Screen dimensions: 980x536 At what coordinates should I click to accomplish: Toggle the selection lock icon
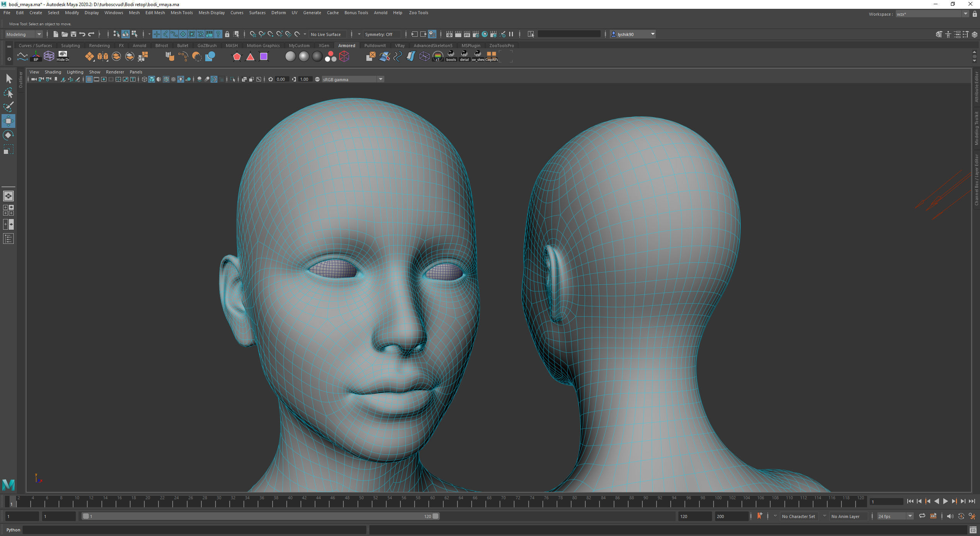(x=227, y=34)
